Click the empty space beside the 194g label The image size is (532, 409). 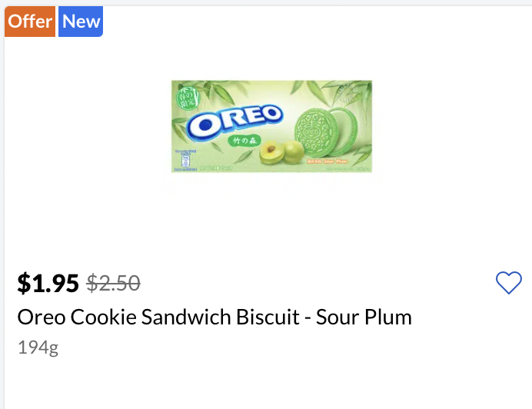click(x=231, y=347)
